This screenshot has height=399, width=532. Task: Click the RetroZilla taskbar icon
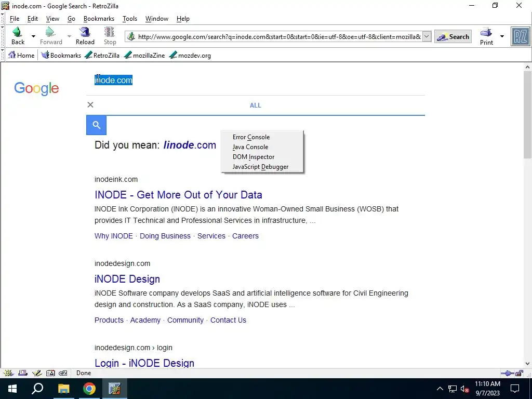point(114,389)
